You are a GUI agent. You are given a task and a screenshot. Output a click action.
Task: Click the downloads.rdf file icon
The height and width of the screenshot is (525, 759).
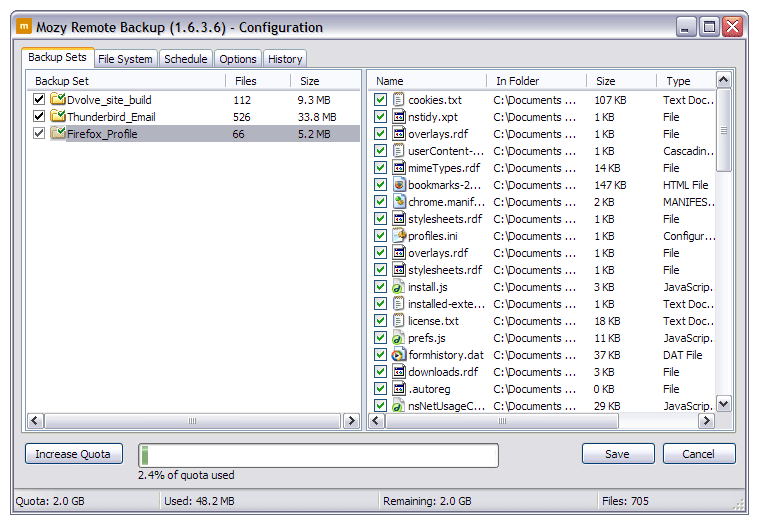pos(398,372)
